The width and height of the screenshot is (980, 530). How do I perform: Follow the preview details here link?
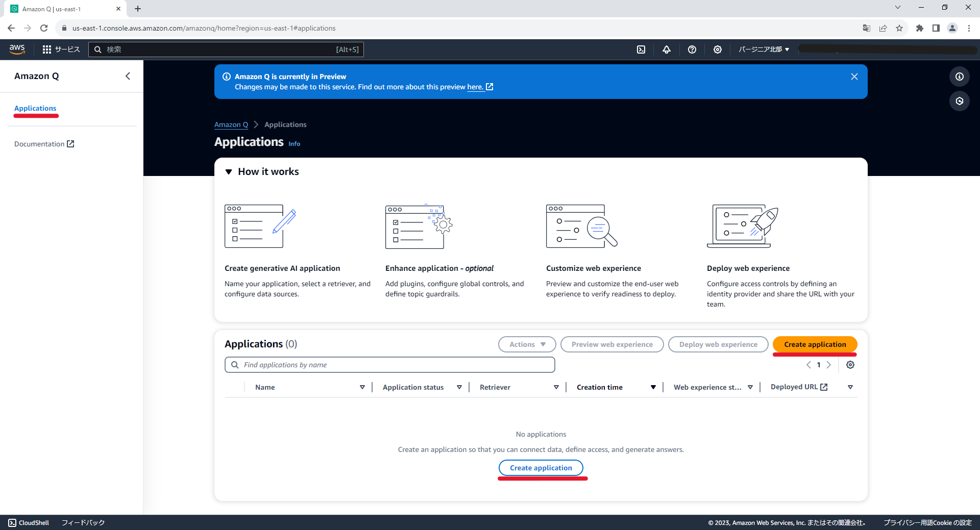point(476,87)
